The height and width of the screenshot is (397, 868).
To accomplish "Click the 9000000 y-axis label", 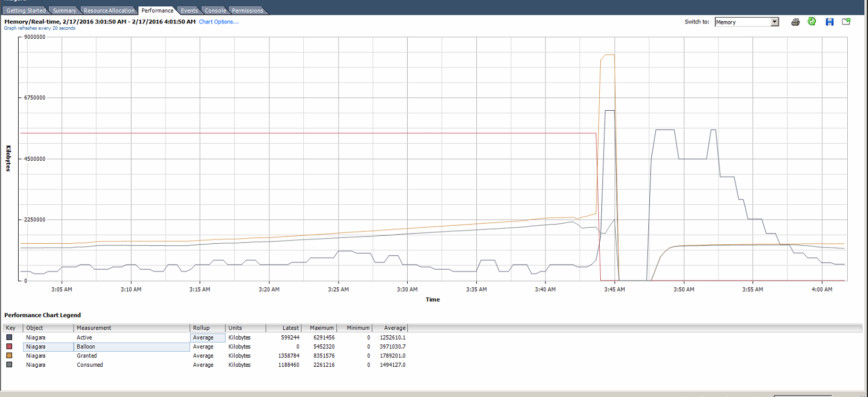I will [35, 37].
